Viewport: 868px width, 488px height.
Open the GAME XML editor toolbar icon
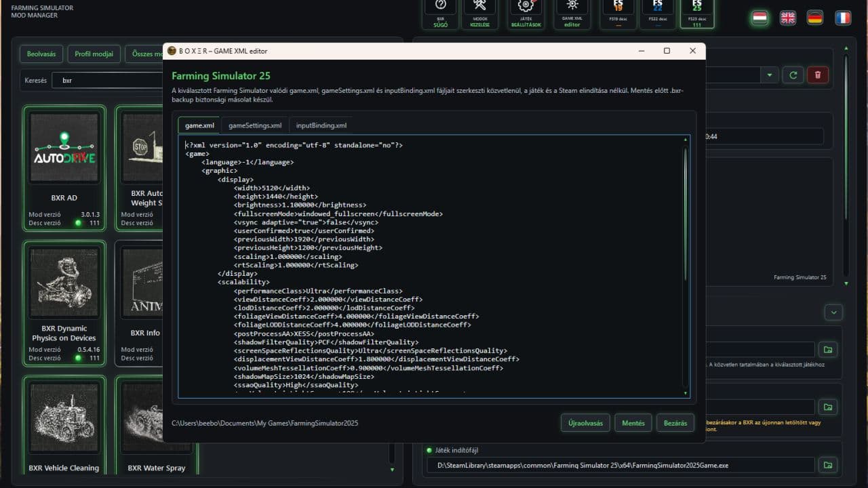(572, 13)
